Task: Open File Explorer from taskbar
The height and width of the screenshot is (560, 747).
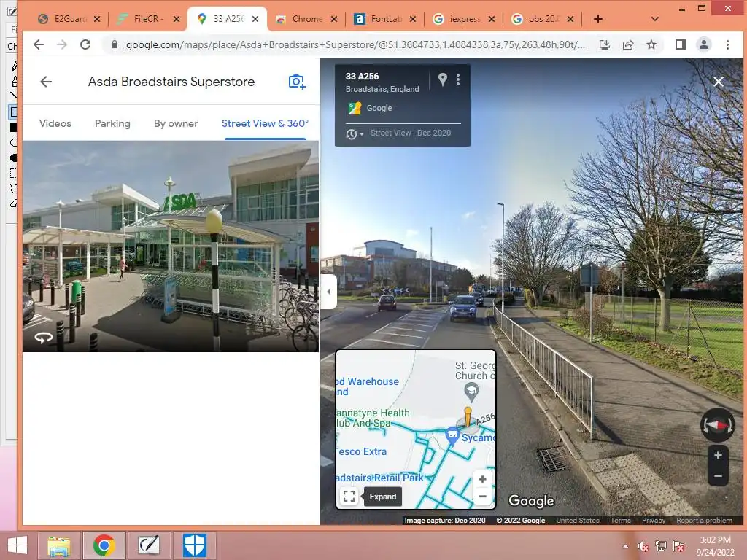Action: click(x=59, y=545)
